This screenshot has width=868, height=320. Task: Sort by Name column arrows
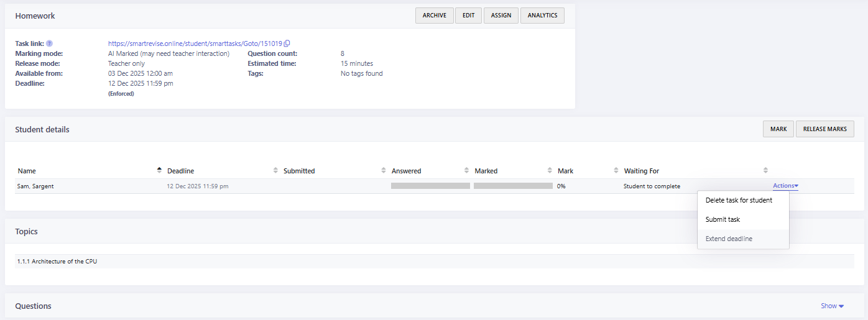tap(159, 170)
